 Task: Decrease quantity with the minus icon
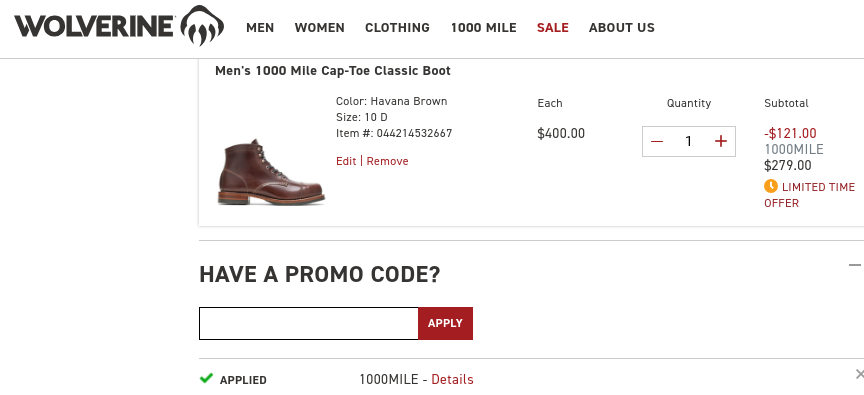pos(656,142)
